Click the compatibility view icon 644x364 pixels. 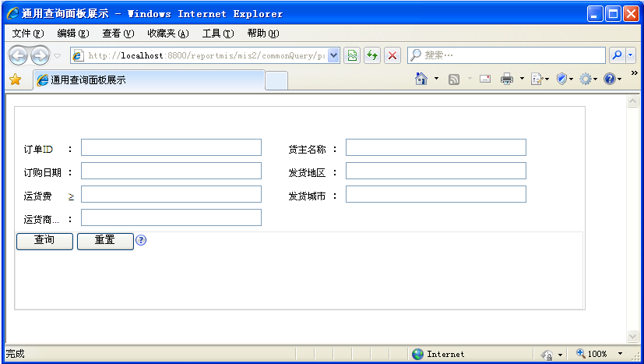click(x=352, y=55)
